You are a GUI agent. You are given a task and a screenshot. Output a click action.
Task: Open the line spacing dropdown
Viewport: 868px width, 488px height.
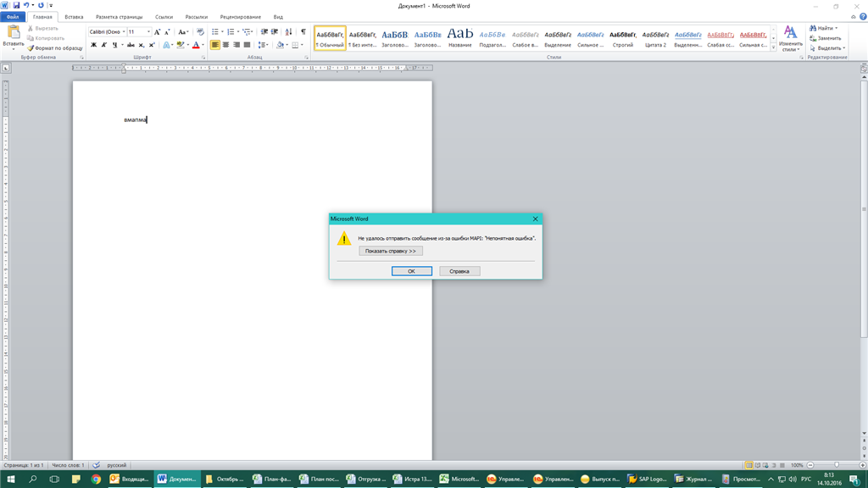click(263, 45)
